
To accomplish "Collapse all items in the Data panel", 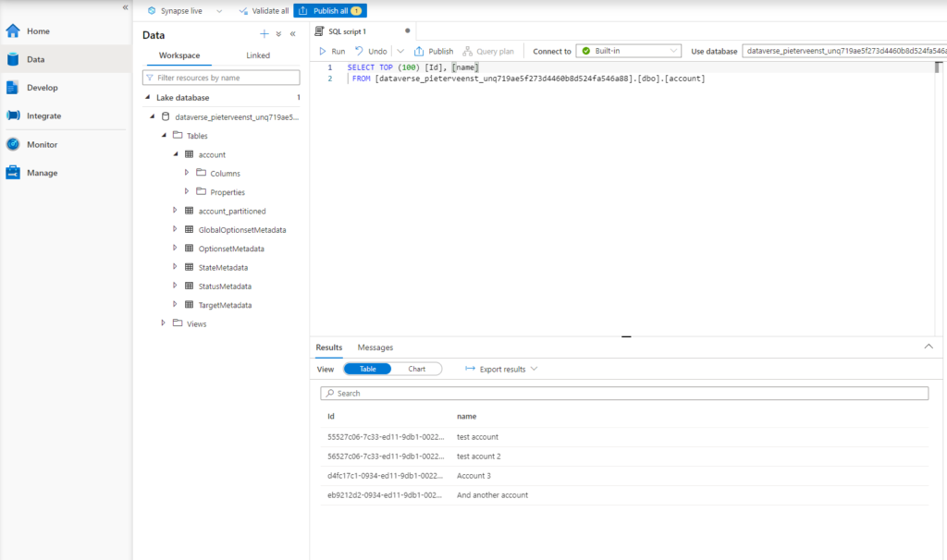I will pyautogui.click(x=278, y=34).
